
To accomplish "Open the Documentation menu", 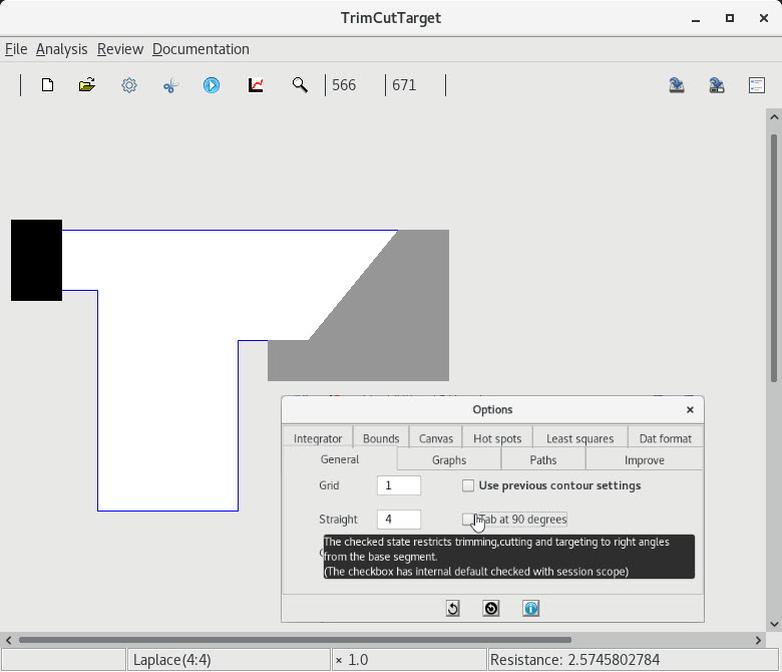I will click(x=200, y=49).
